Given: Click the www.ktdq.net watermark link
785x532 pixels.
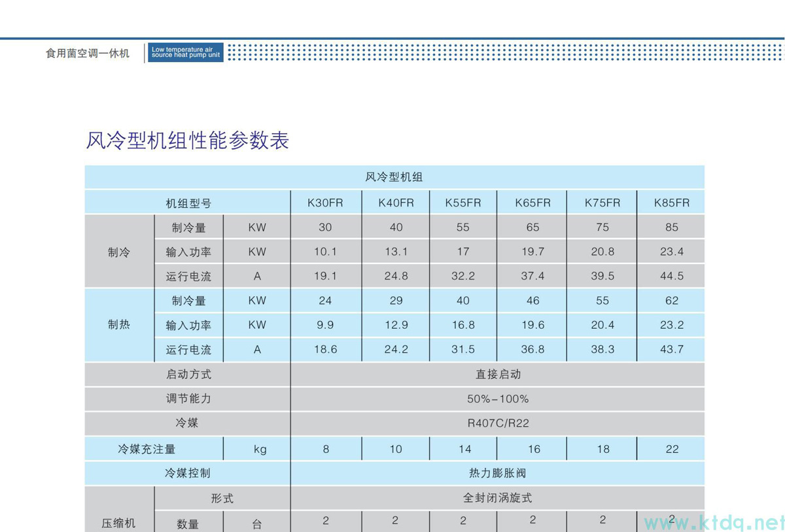Looking at the screenshot, I should pyautogui.click(x=714, y=522).
